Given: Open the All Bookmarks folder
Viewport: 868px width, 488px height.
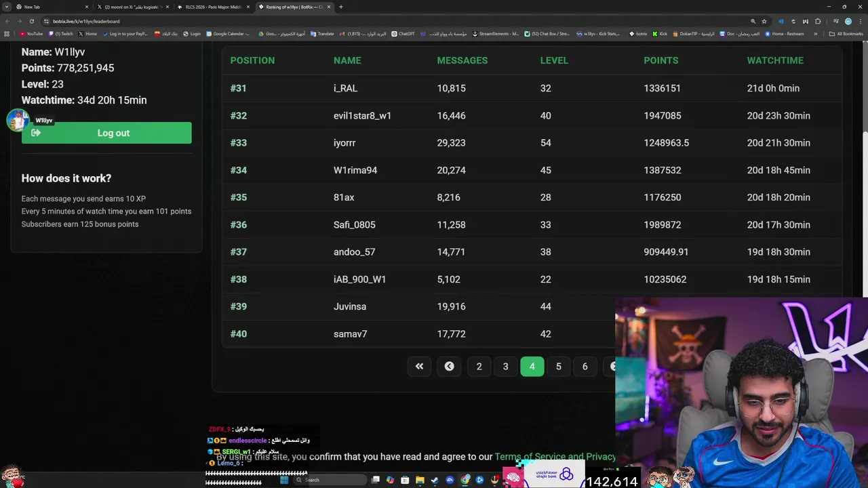Looking at the screenshot, I should [x=846, y=33].
